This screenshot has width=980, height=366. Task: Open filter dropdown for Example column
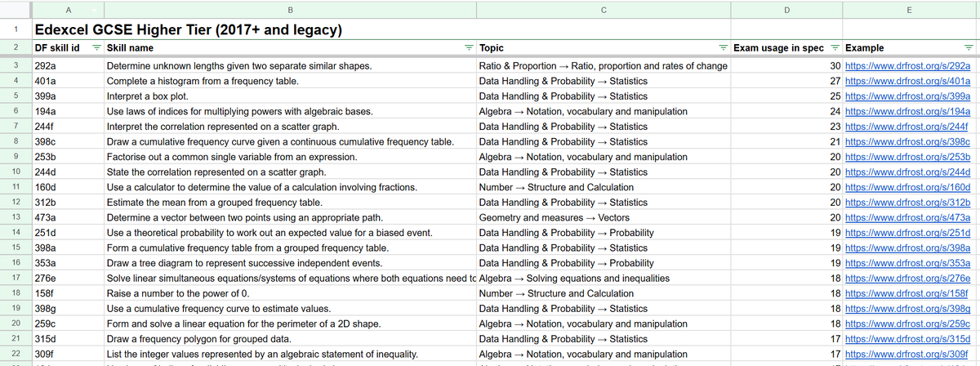[969, 48]
